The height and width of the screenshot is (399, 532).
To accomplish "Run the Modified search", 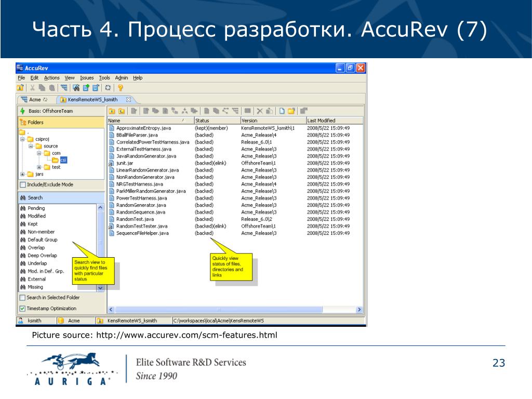I will tap(36, 216).
